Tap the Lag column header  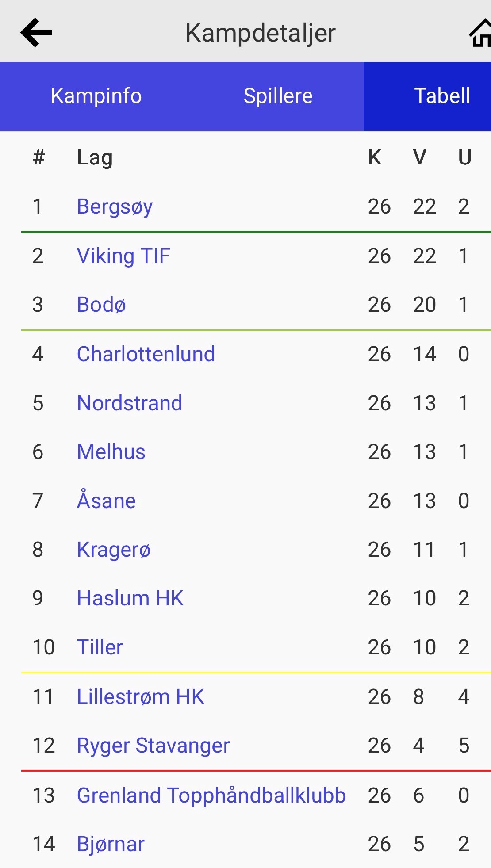coord(95,158)
